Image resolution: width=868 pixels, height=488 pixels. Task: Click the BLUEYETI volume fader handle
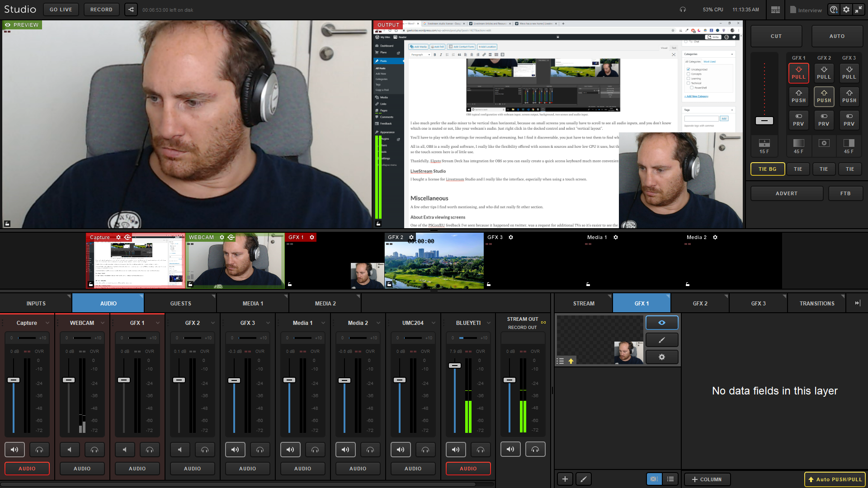coord(454,366)
